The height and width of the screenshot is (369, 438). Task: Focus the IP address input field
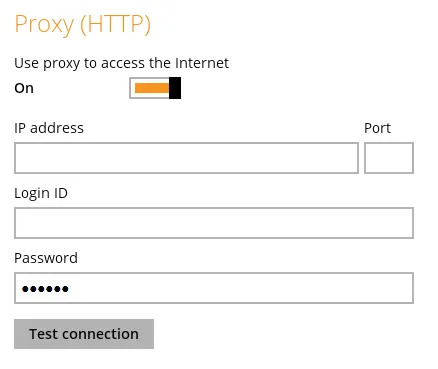pos(186,158)
